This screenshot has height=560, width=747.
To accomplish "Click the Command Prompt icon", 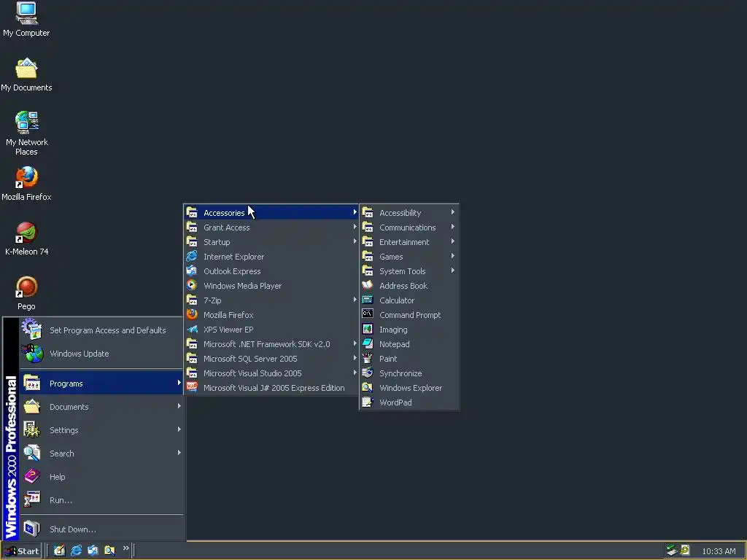I will [x=368, y=314].
